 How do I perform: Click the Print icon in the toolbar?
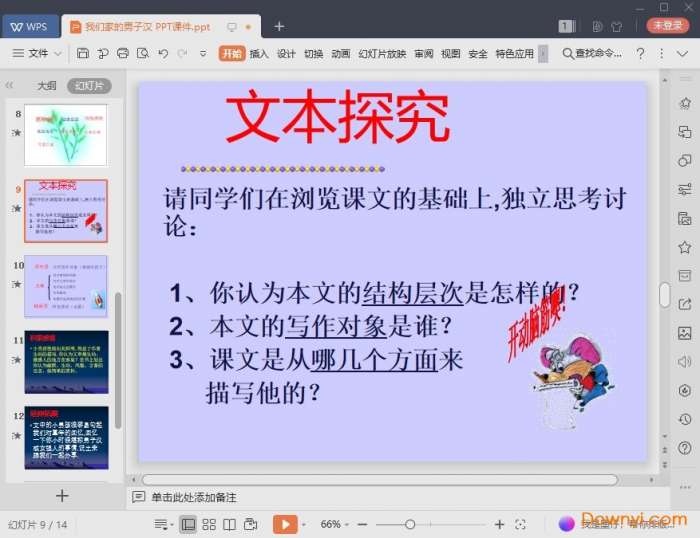(122, 54)
